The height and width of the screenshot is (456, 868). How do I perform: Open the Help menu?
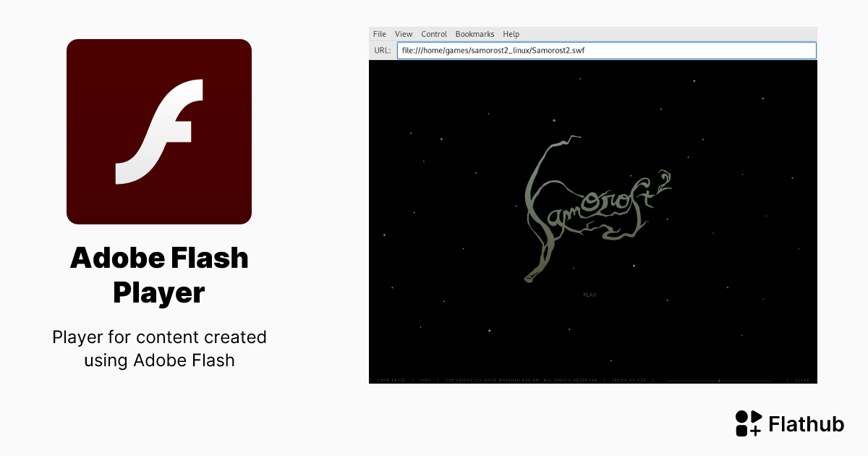[510, 34]
